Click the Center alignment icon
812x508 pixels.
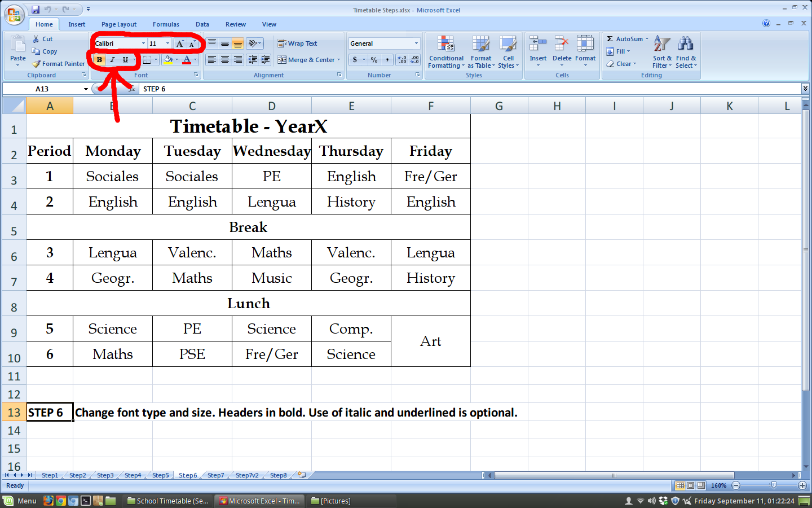pos(224,59)
